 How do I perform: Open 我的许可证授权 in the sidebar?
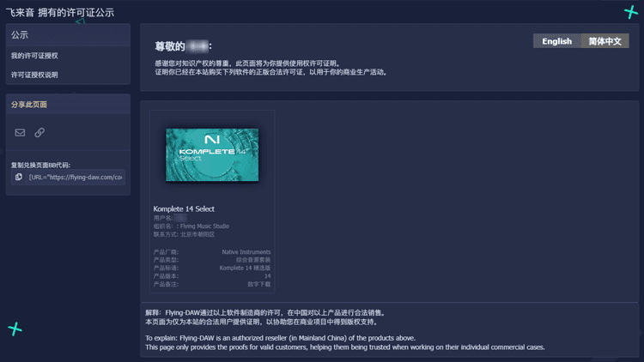34,56
